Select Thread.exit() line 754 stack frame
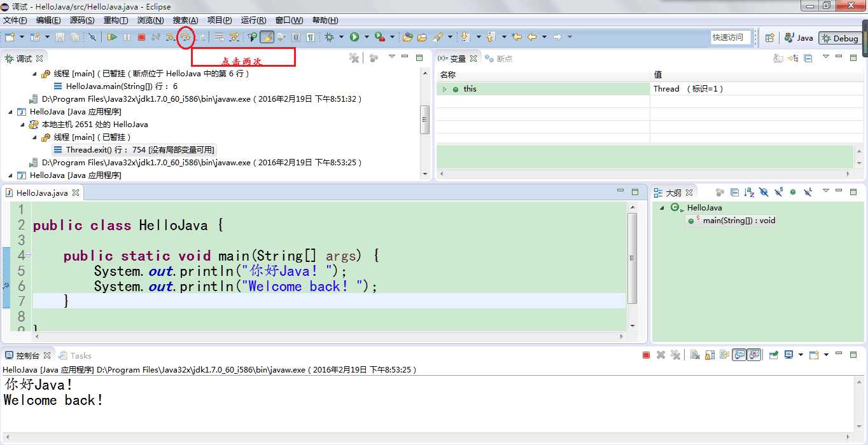This screenshot has width=868, height=445. (x=134, y=150)
